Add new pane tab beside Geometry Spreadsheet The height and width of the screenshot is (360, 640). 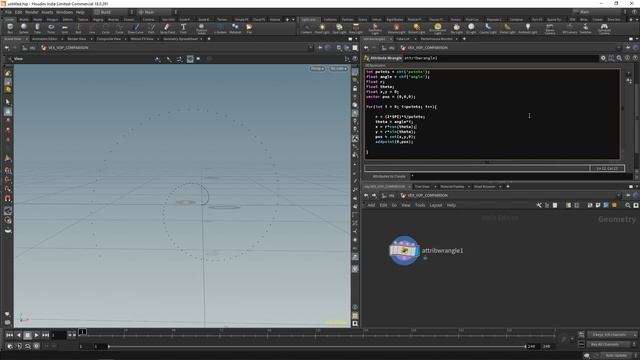click(209, 39)
